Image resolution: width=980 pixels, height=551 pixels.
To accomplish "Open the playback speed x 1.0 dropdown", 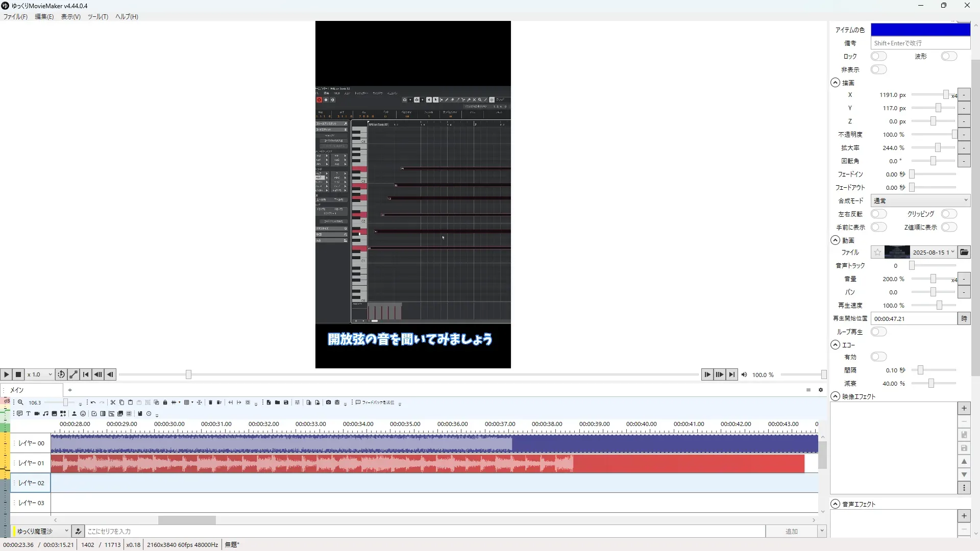I will pyautogui.click(x=40, y=374).
